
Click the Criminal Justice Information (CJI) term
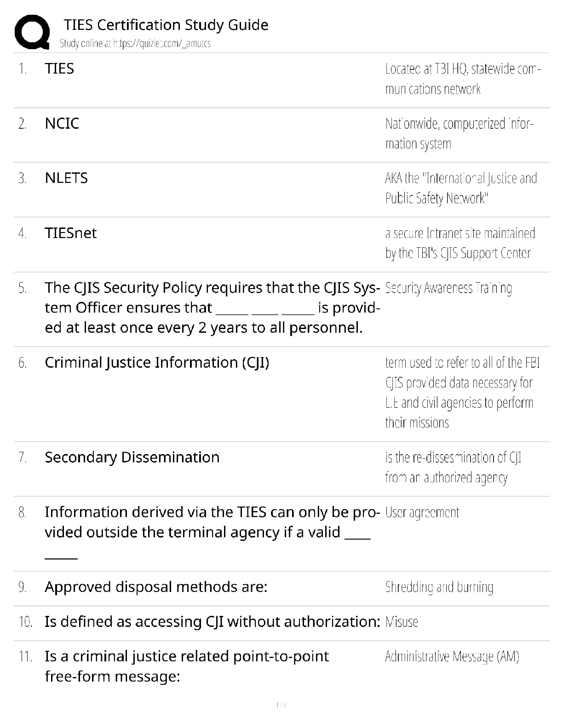coord(157,363)
